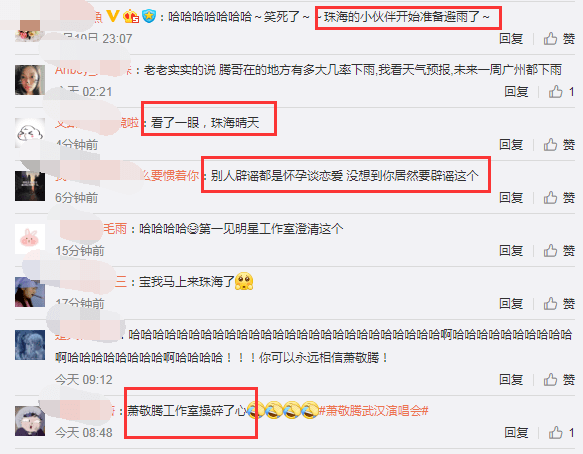
Task: Reply to the comment posted 4分钟前
Action: coord(511,145)
